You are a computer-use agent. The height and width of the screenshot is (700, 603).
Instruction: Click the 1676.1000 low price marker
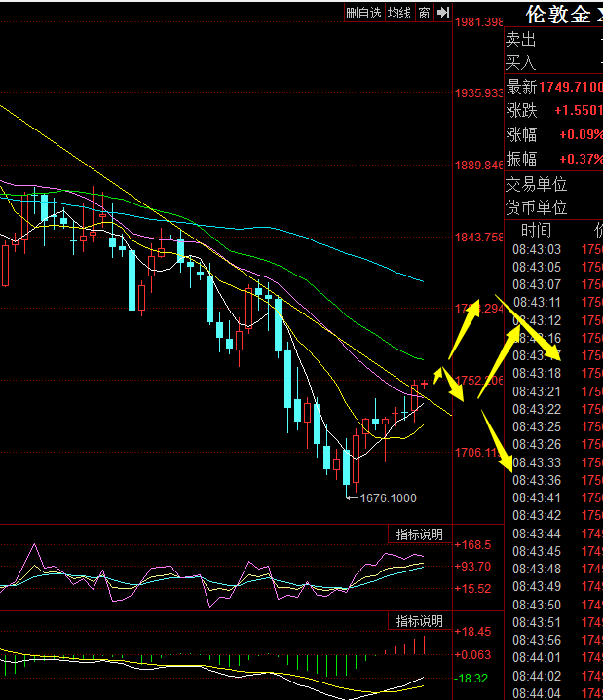tap(388, 497)
